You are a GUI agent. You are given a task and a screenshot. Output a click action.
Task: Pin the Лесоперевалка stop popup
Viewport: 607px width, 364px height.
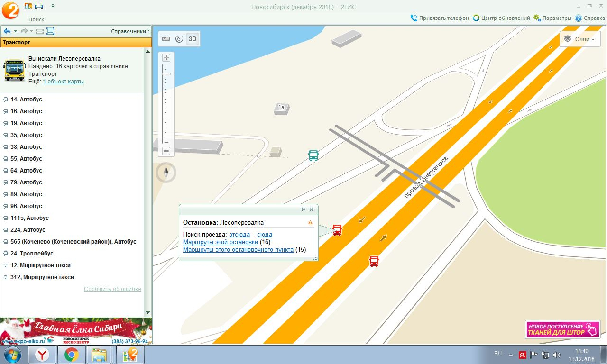point(303,209)
